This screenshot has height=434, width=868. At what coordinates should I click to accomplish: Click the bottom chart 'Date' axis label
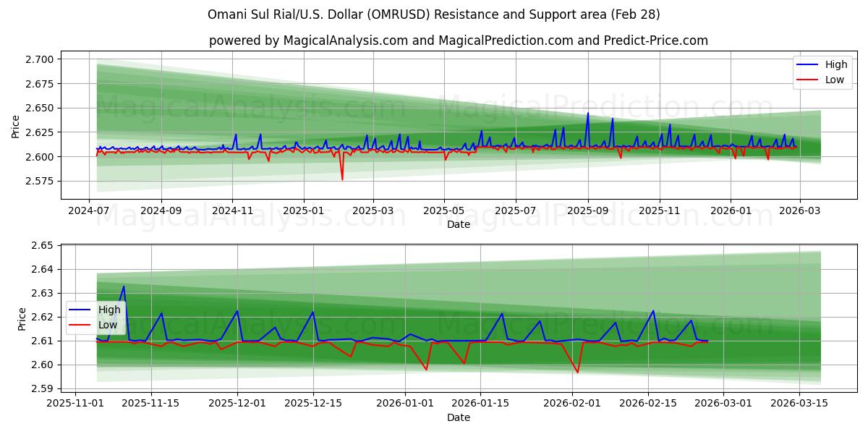coord(459,417)
